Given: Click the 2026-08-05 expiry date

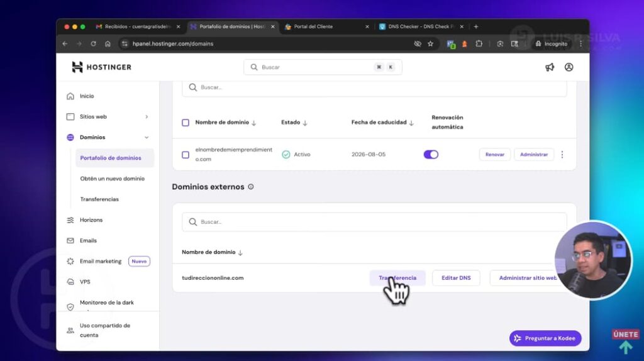Looking at the screenshot, I should [369, 155].
